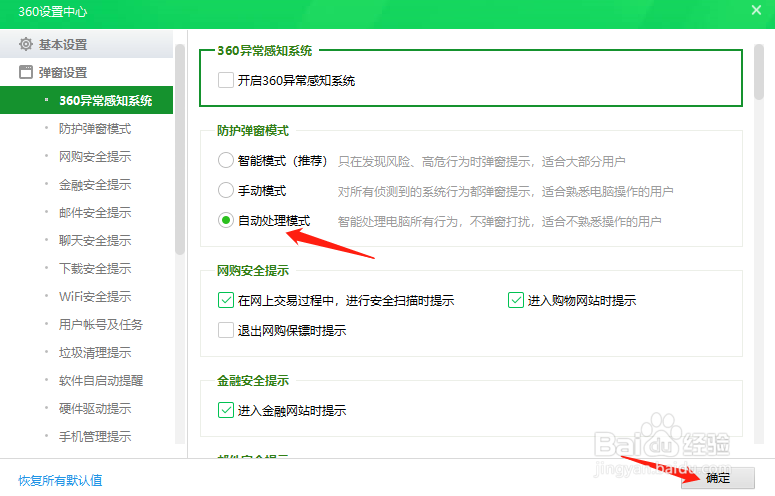The image size is (775, 496).
Task: Open 网购安全提示 sidebar item
Action: pyautogui.click(x=86, y=157)
